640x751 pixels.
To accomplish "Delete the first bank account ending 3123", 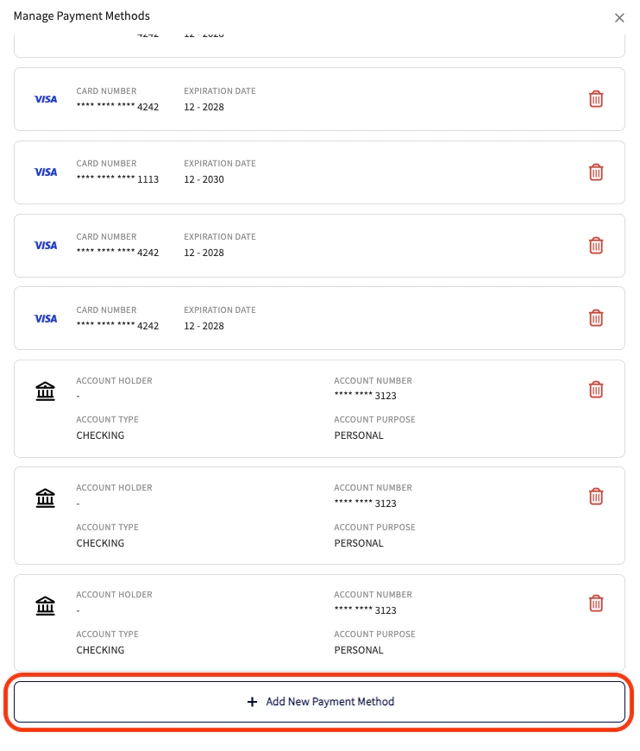I will [x=595, y=389].
